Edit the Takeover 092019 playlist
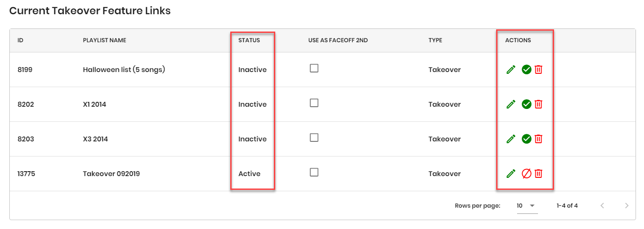Viewport: 644px width, 229px height. [x=511, y=173]
